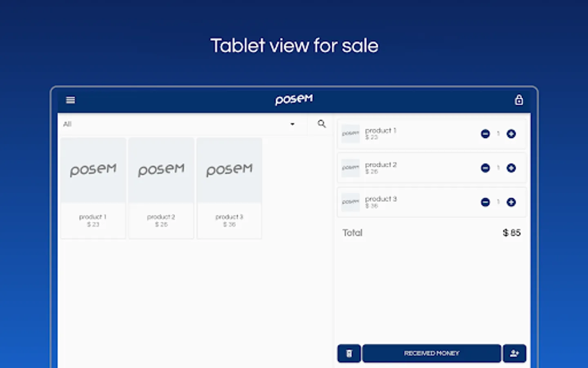
Task: Add product 1 tile to sale
Action: 93,188
